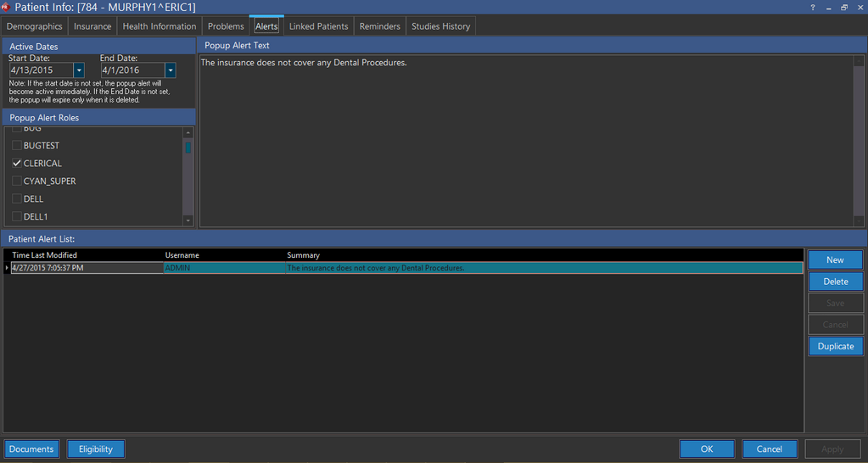Click the application logo in title bar
The image size is (868, 463).
pyautogui.click(x=6, y=7)
